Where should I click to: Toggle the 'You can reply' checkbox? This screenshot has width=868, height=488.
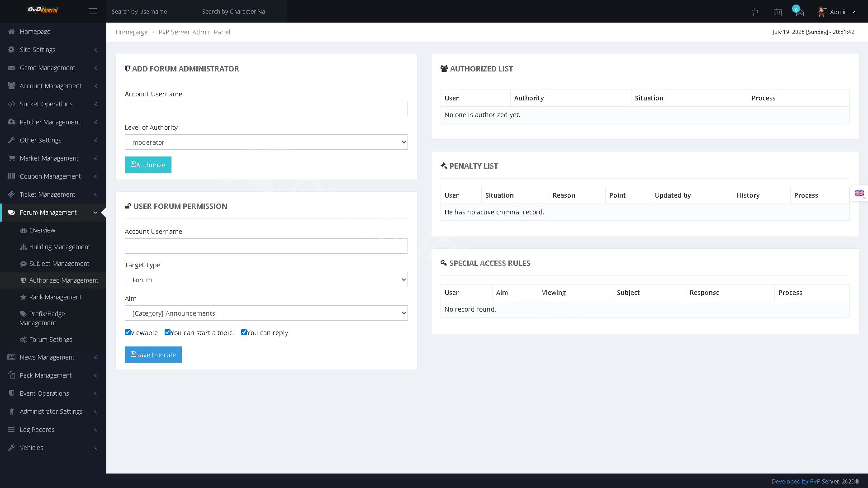tap(244, 332)
